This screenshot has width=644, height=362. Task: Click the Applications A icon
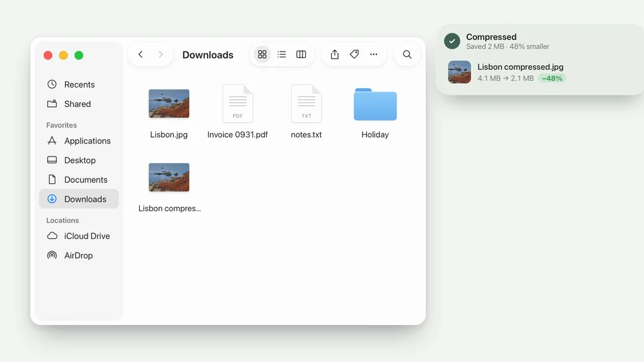click(52, 140)
